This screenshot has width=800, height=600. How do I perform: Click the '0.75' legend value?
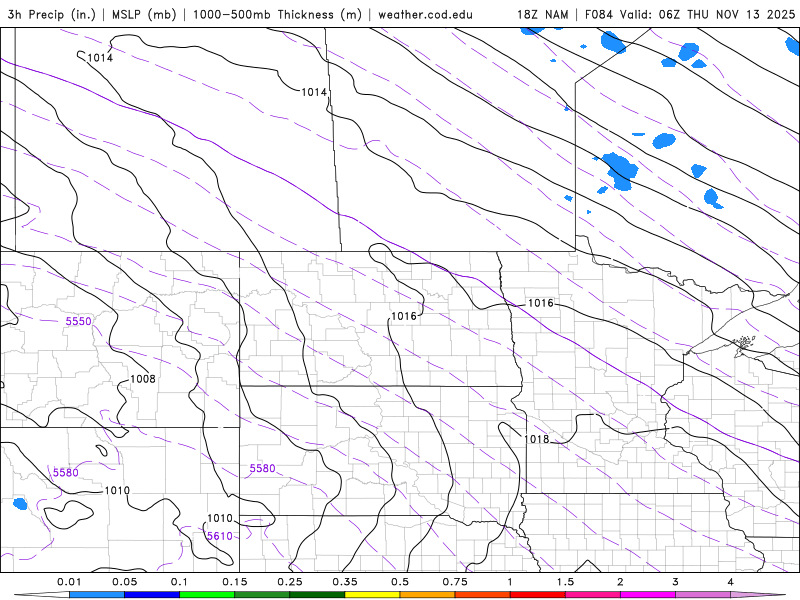(455, 582)
